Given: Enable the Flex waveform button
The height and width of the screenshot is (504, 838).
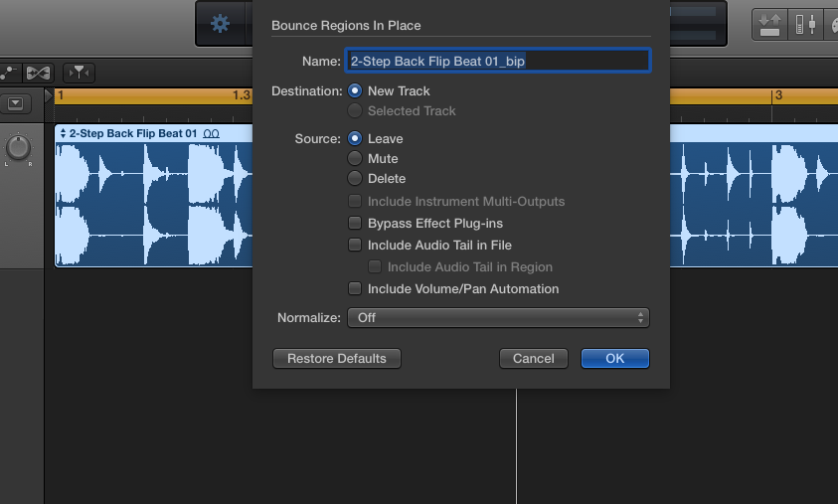Looking at the screenshot, I should pos(38,72).
